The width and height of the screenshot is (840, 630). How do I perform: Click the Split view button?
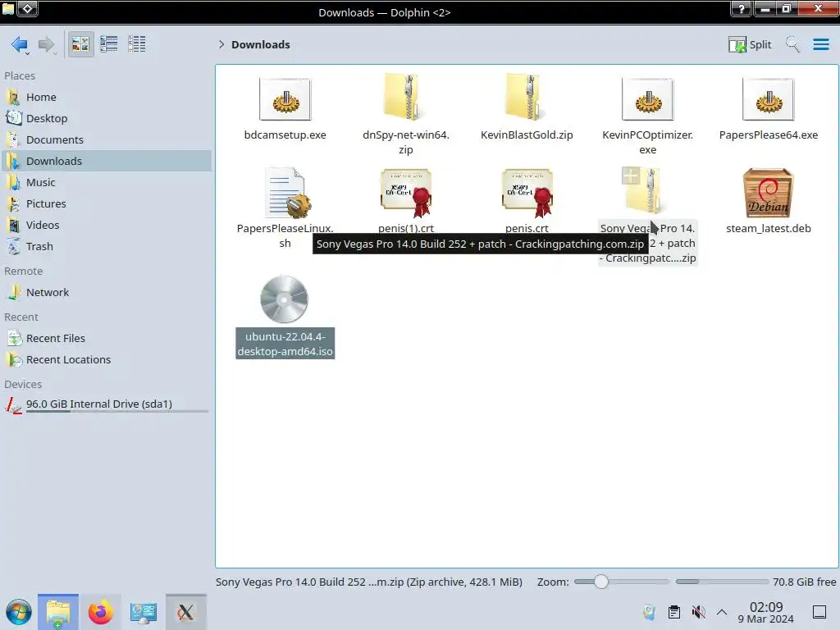(x=750, y=44)
